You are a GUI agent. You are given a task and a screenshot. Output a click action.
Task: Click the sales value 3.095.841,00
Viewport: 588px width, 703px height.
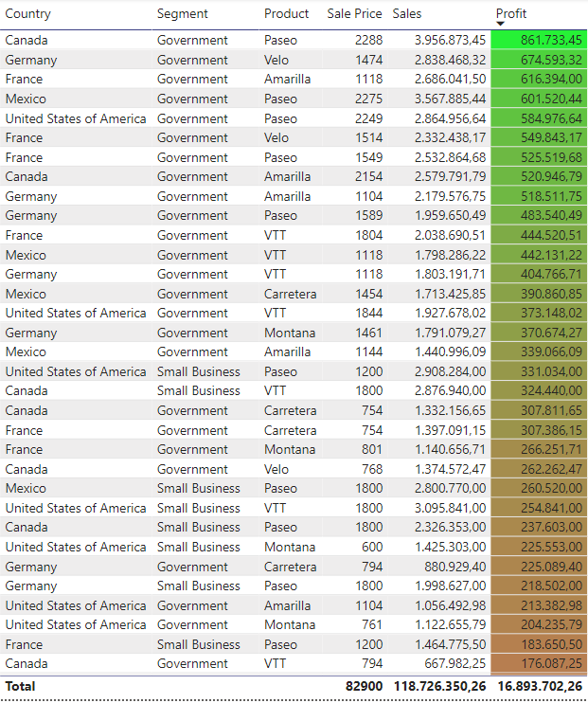(x=450, y=508)
